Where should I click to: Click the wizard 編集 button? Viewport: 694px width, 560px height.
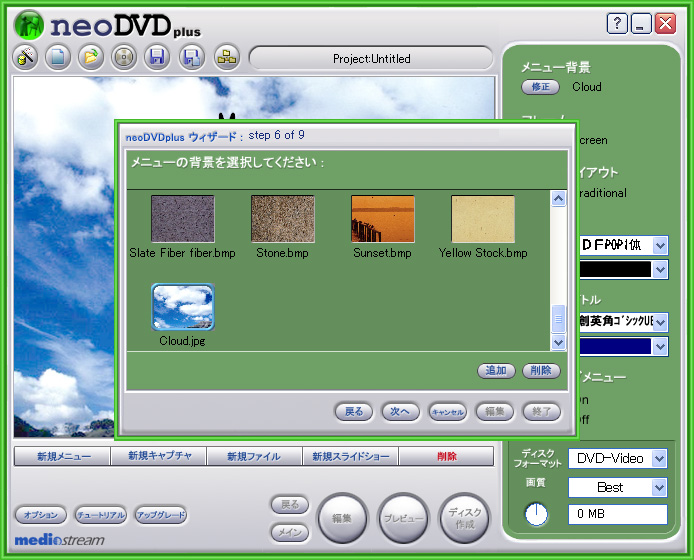click(x=494, y=412)
